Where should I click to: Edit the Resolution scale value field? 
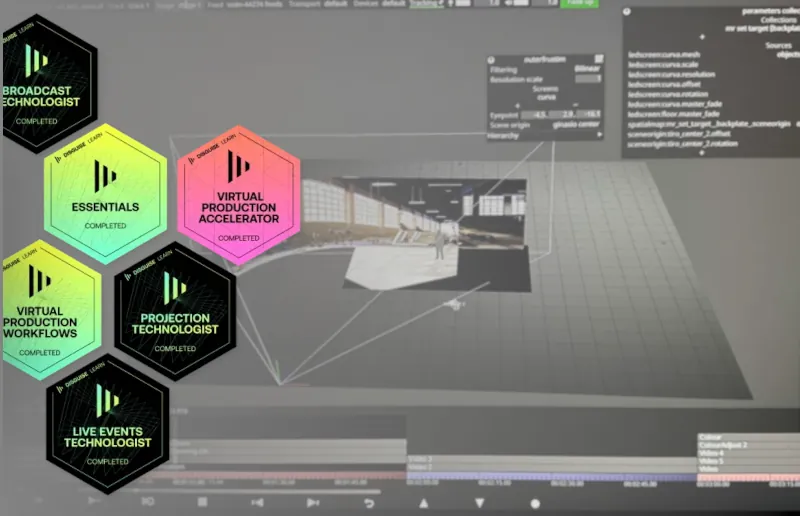588,79
